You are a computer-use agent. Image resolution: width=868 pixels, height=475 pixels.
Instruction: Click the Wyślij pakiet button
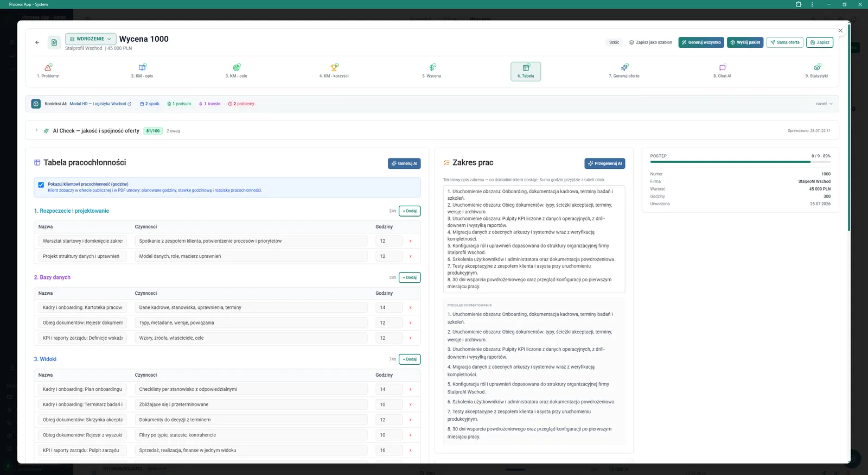745,42
